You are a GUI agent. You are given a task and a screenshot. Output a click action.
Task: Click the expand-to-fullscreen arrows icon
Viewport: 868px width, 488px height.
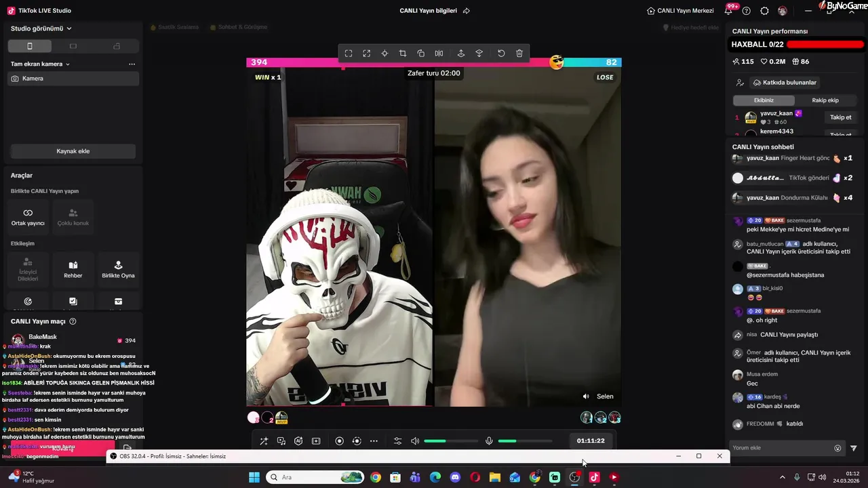click(366, 54)
